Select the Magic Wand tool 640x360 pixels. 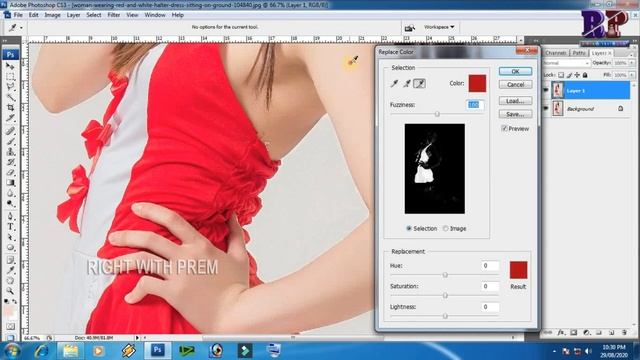pos(11,97)
